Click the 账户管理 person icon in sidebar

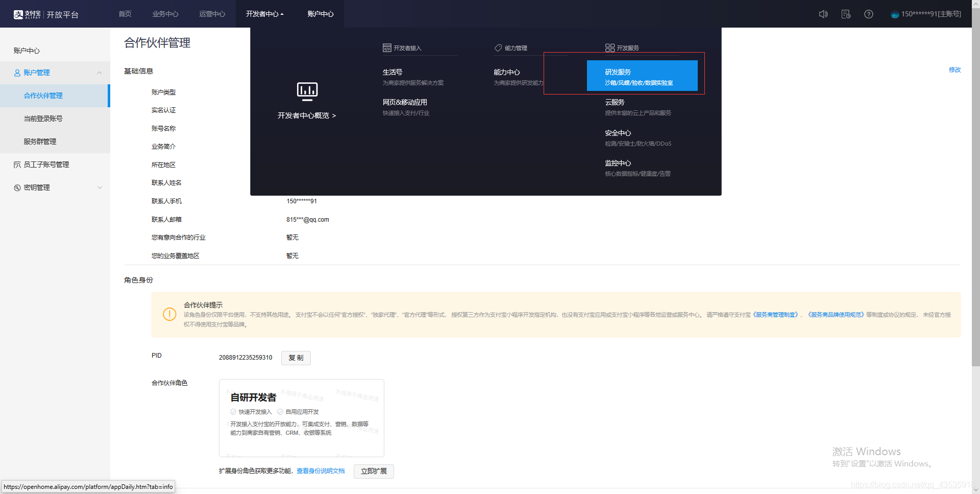(x=17, y=73)
